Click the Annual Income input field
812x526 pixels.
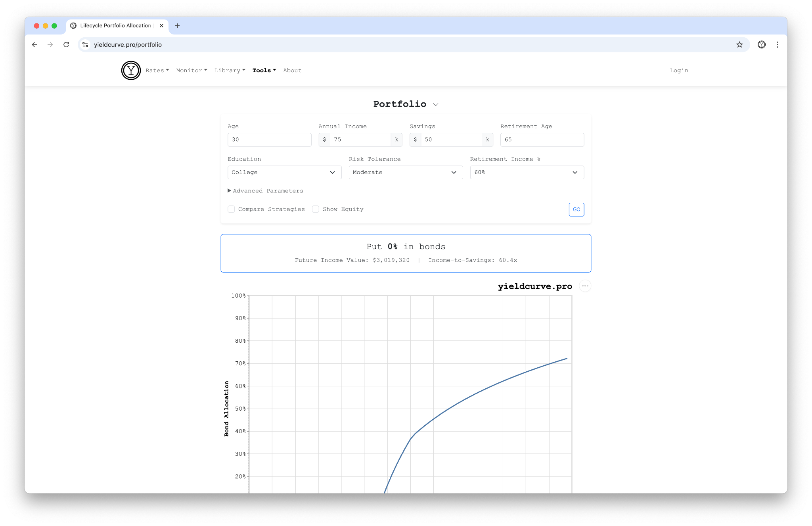[x=360, y=140]
